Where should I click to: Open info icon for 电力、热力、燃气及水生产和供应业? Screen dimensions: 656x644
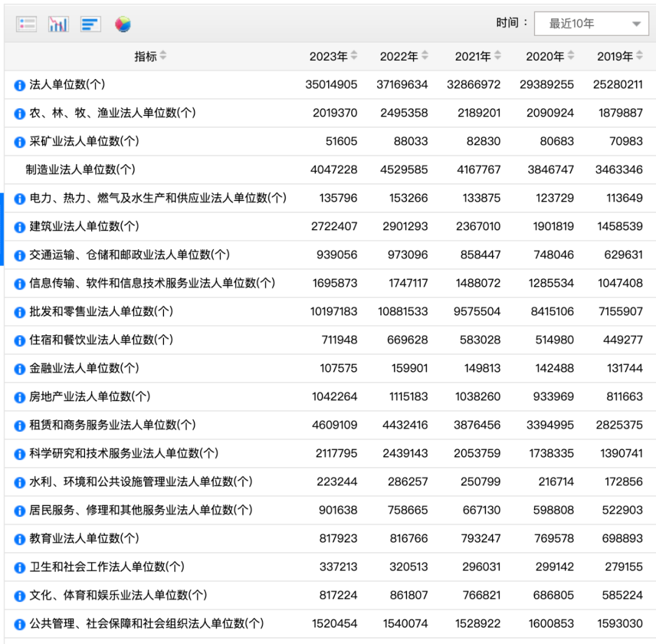tap(19, 198)
